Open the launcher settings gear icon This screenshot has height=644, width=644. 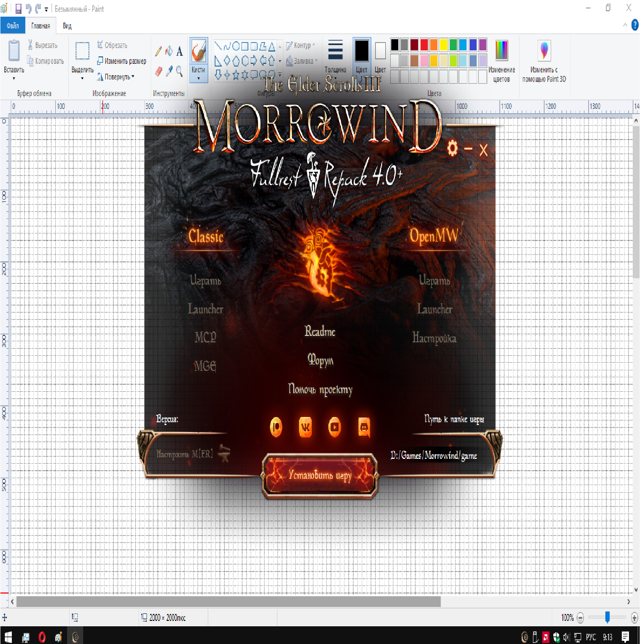(x=452, y=148)
